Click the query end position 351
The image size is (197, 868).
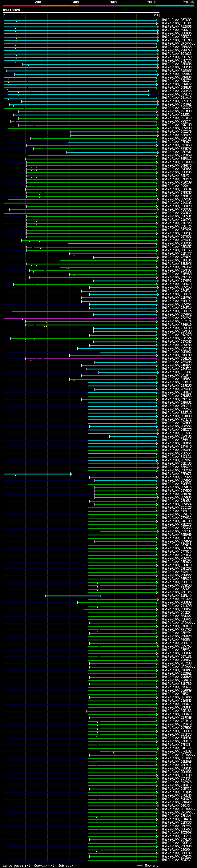point(155,15)
